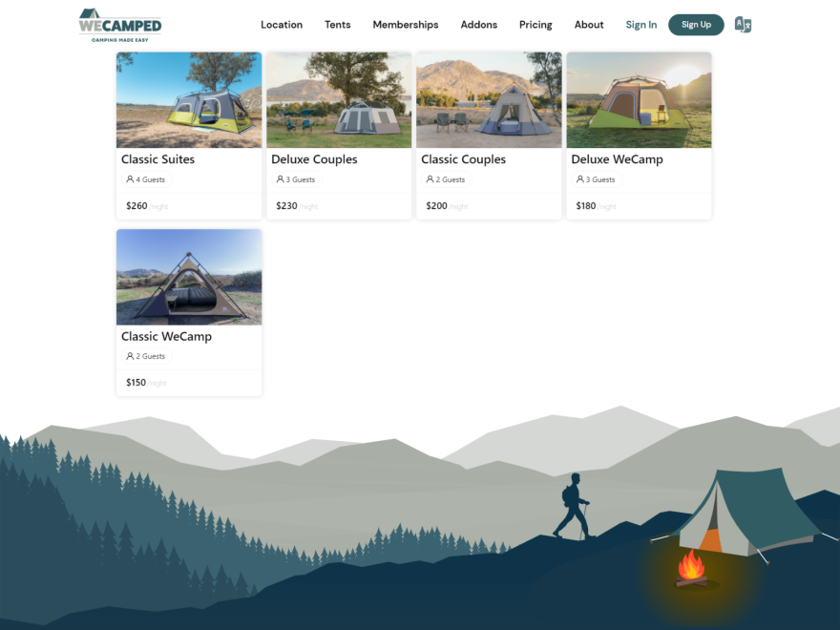
Task: Click the WeCamped logo
Action: (120, 25)
